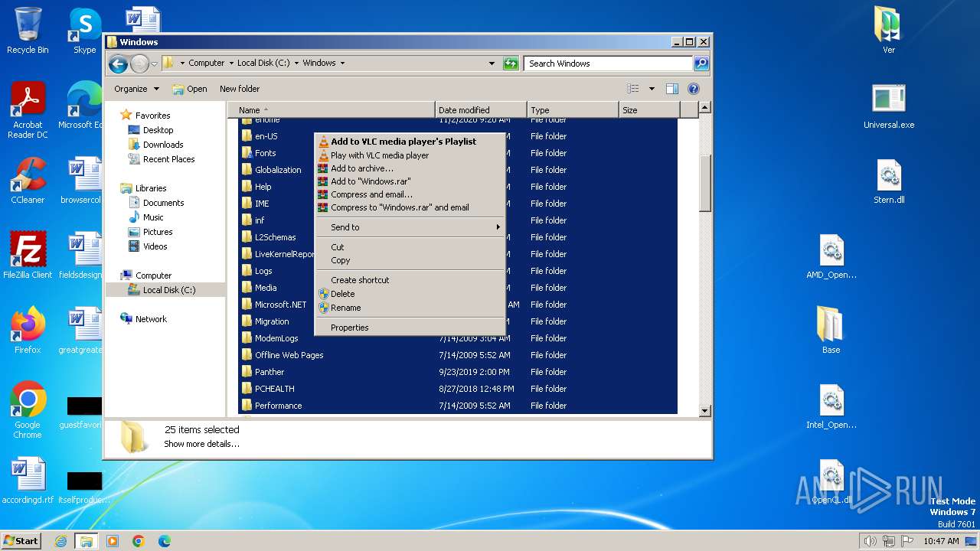Sort by the Date modified column header
This screenshot has height=551, width=980.
pos(481,110)
